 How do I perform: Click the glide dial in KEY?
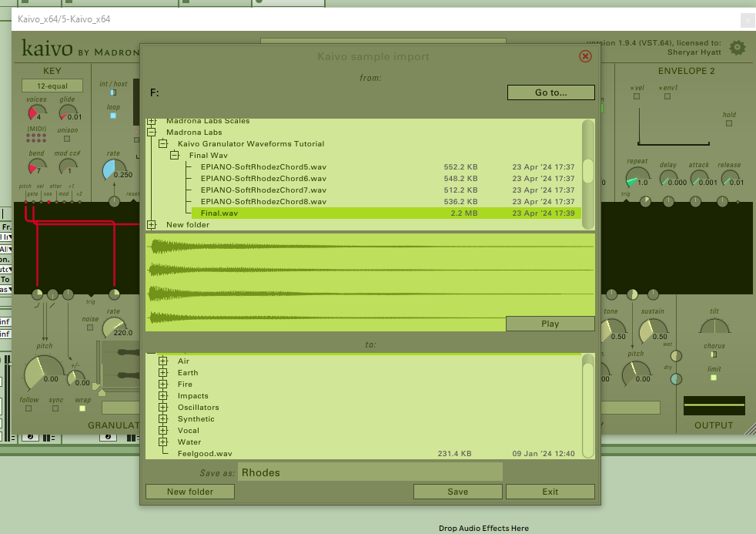(x=68, y=113)
